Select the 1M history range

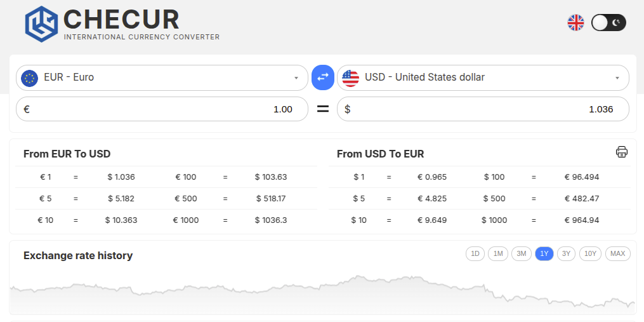(498, 254)
